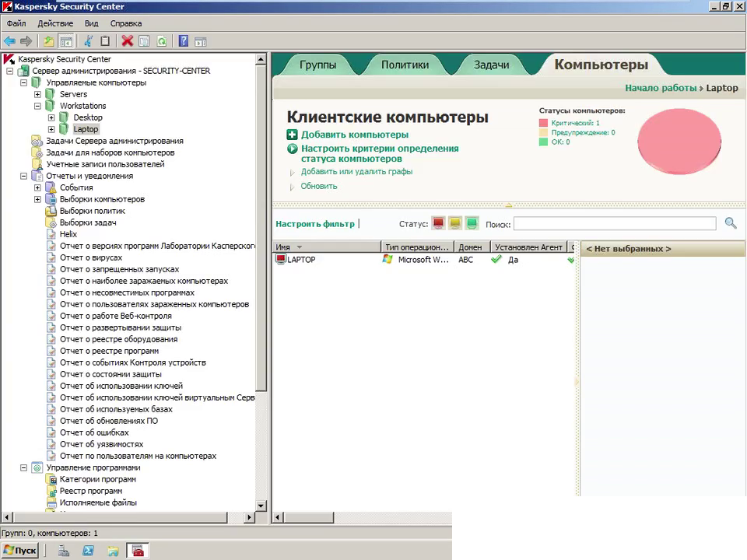The image size is (747, 560).
Task: Click the magnifier search icon
Action: pos(731,223)
